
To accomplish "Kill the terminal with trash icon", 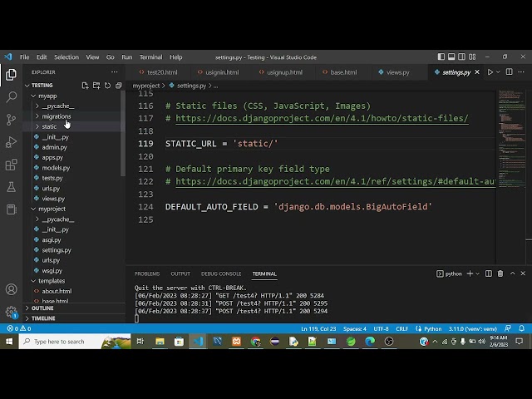I will tap(500, 273).
